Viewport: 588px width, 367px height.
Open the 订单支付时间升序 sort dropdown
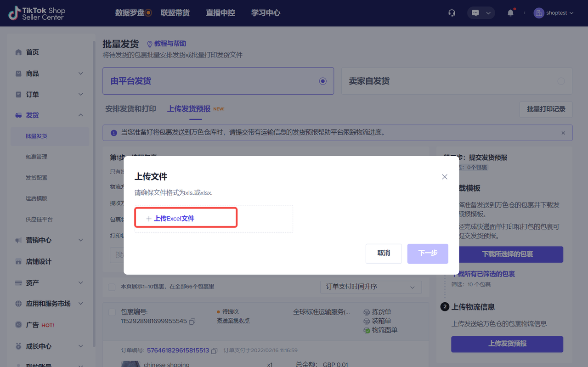click(371, 287)
